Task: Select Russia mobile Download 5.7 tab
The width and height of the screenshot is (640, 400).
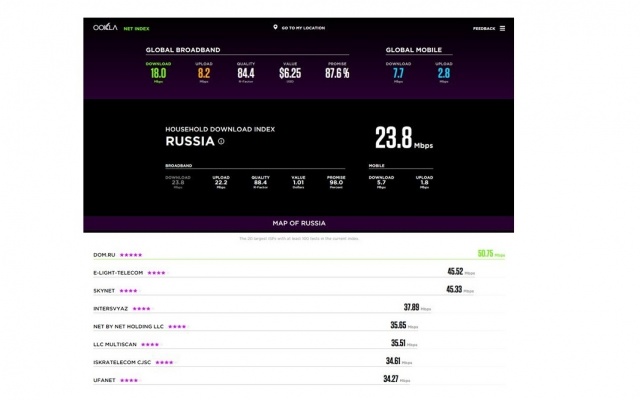Action: (381, 182)
